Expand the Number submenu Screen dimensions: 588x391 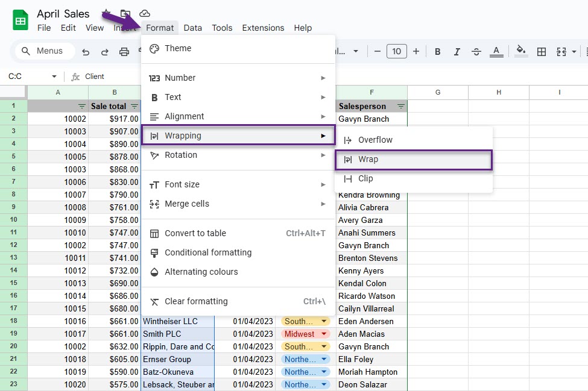[x=238, y=78]
